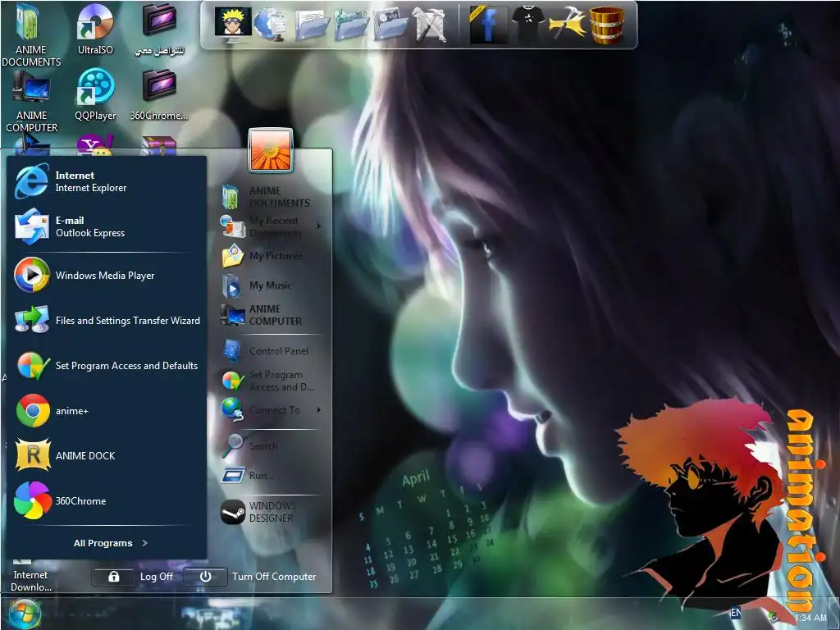
Task: Click the user account flower picture
Action: (271, 151)
